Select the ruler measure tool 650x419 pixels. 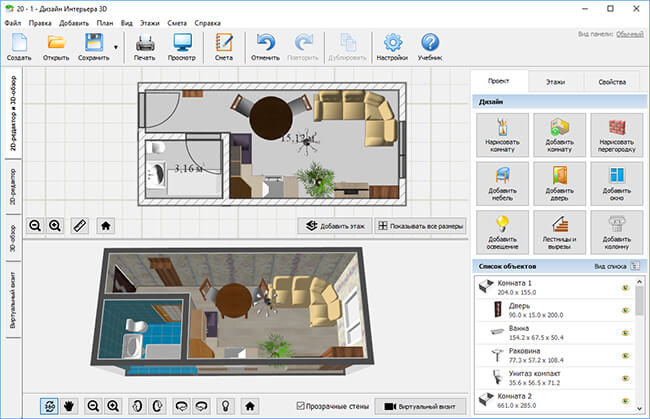[80, 226]
